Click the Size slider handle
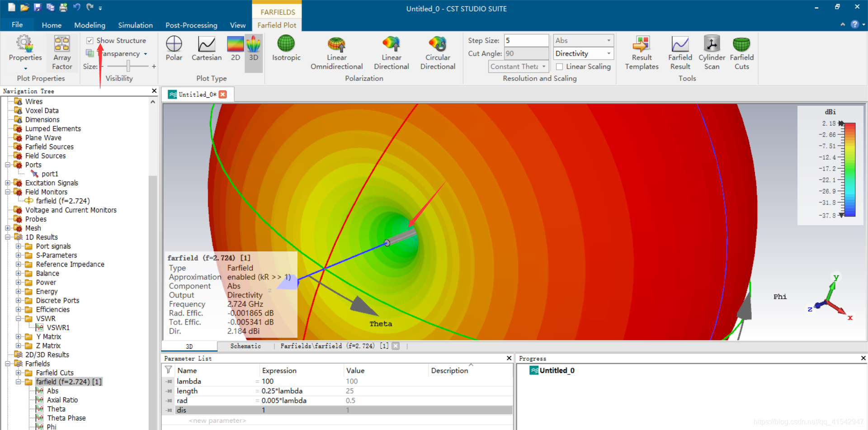 pyautogui.click(x=128, y=66)
